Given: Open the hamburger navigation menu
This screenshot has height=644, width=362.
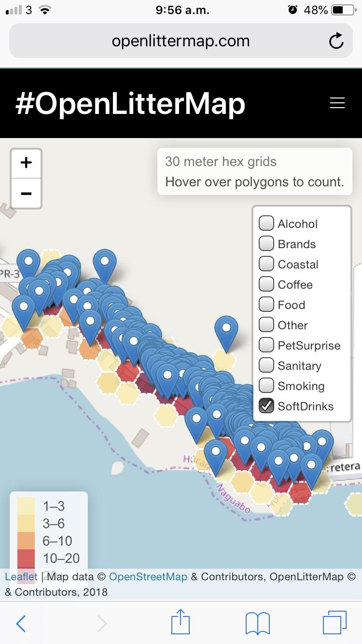Looking at the screenshot, I should 337,103.
